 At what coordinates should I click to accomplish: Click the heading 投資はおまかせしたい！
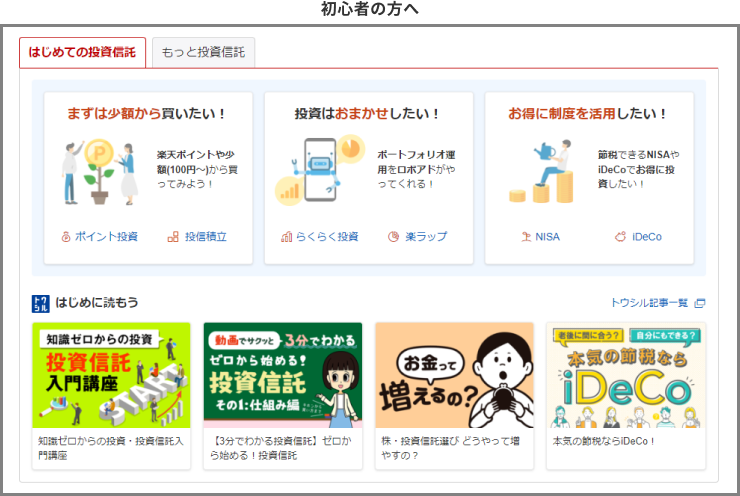(x=368, y=113)
